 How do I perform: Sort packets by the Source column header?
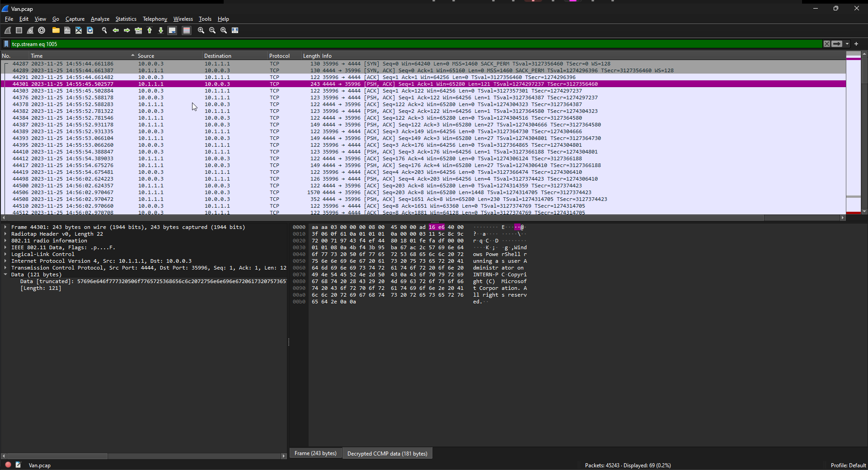169,56
